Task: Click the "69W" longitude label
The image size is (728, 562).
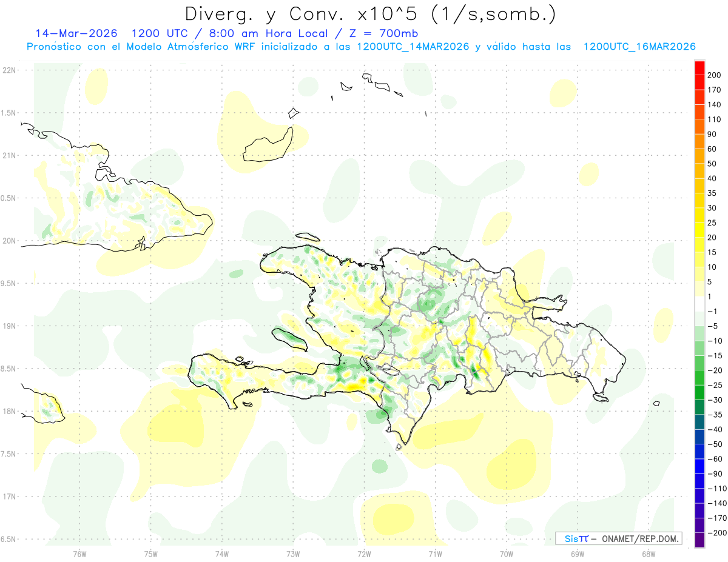Action: click(578, 554)
